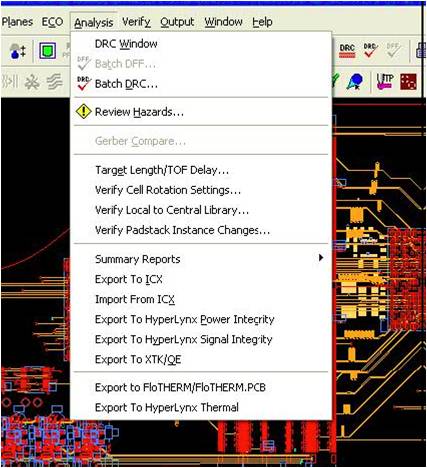Click the wavy lines toolbar icon
This screenshot has width=427, height=468.
55,81
